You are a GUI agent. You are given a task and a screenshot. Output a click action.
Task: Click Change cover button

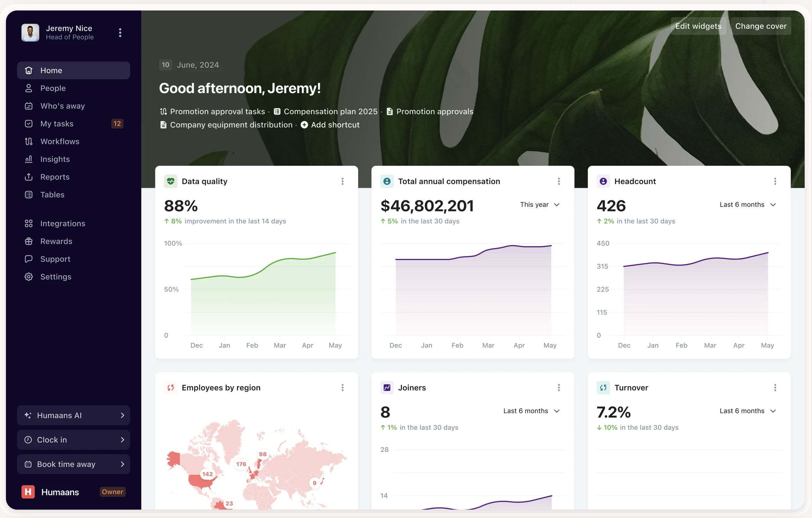pyautogui.click(x=761, y=26)
